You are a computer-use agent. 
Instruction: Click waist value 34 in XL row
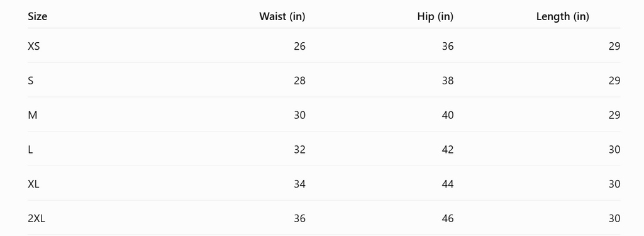coord(300,184)
